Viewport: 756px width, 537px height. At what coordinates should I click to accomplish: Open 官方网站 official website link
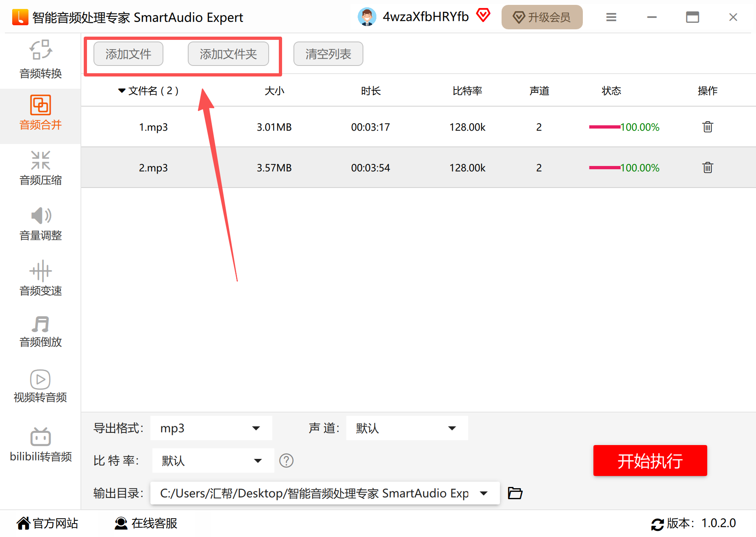click(48, 523)
